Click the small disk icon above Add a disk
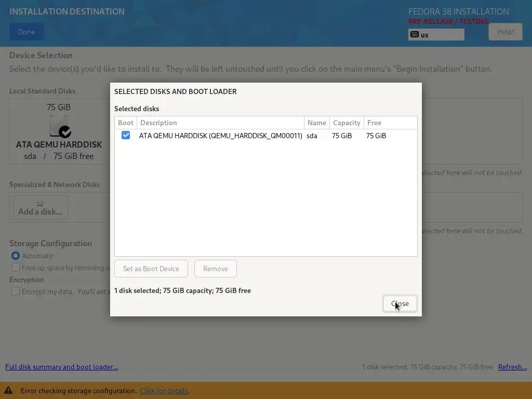The width and height of the screenshot is (532, 399). pyautogui.click(x=40, y=203)
